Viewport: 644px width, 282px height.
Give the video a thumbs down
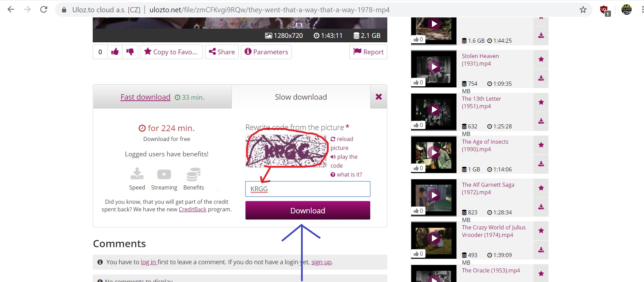point(130,52)
